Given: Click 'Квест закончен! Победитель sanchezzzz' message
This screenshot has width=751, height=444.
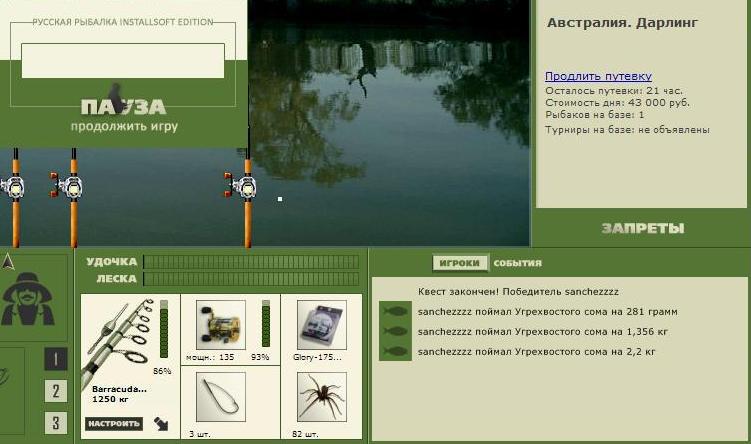Looking at the screenshot, I should (x=518, y=292).
